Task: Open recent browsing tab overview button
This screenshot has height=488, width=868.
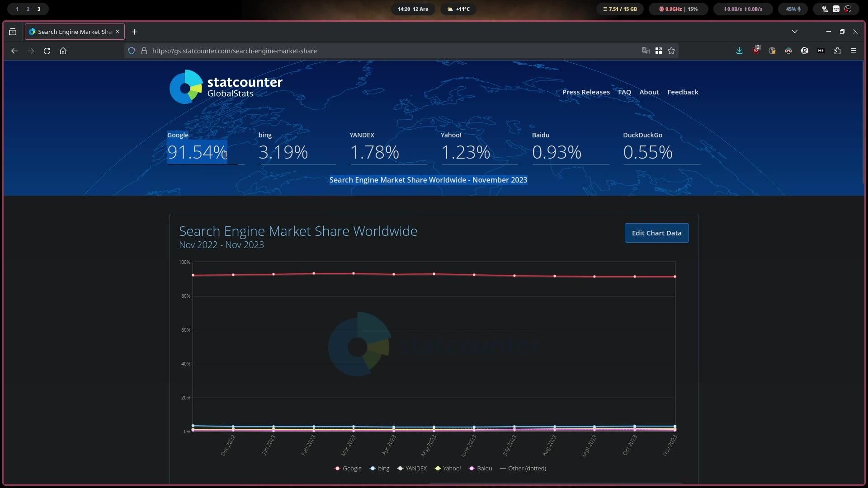Action: (x=13, y=32)
